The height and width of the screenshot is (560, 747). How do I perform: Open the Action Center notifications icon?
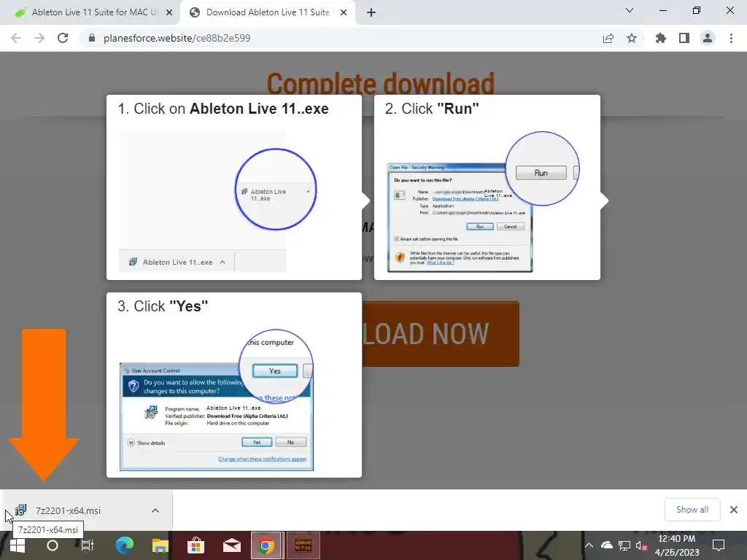coord(719,545)
